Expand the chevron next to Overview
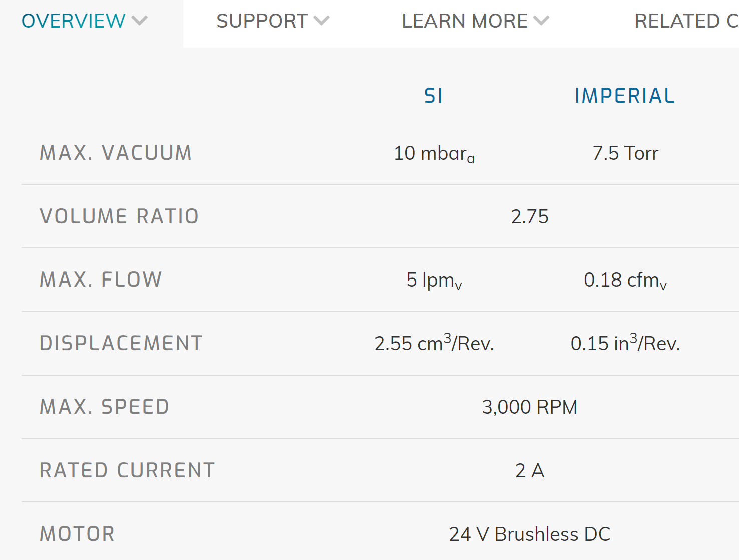Screen dimensions: 739x560 [x=139, y=21]
